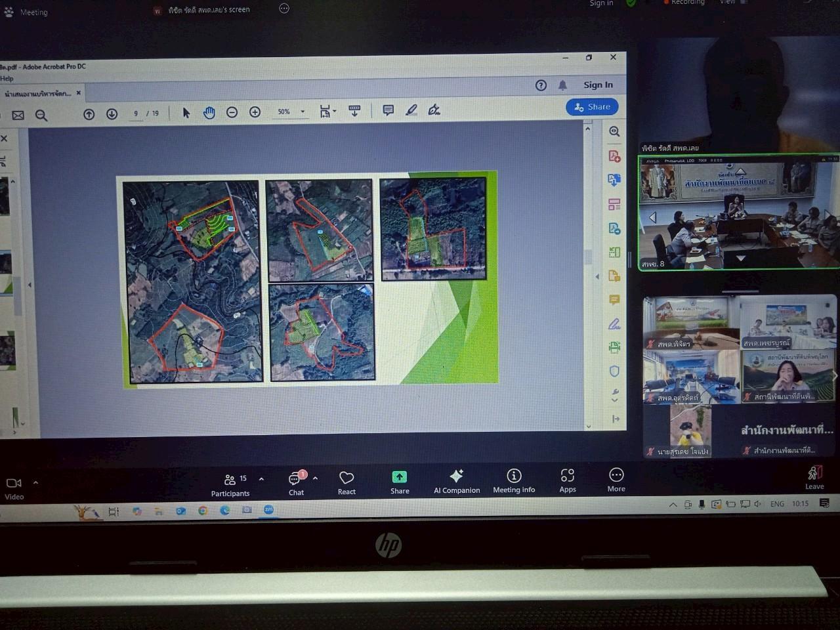Go to previous page using up arrow
840x630 pixels.
(89, 114)
